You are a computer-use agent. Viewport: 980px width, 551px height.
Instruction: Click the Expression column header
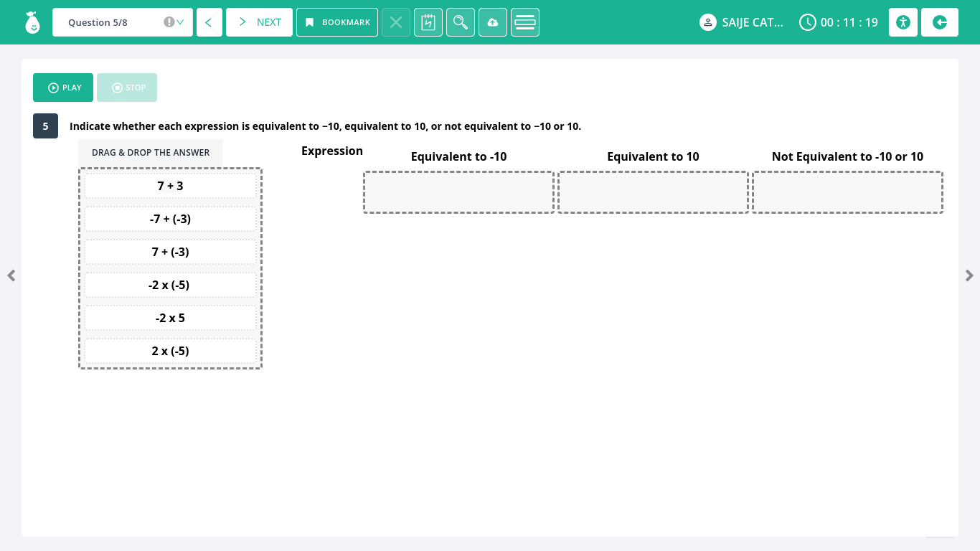pyautogui.click(x=332, y=151)
